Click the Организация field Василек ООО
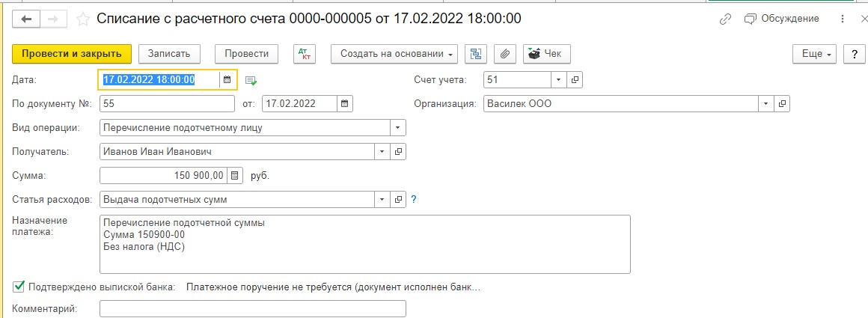Viewport: 868px width, 318px height. click(620, 103)
